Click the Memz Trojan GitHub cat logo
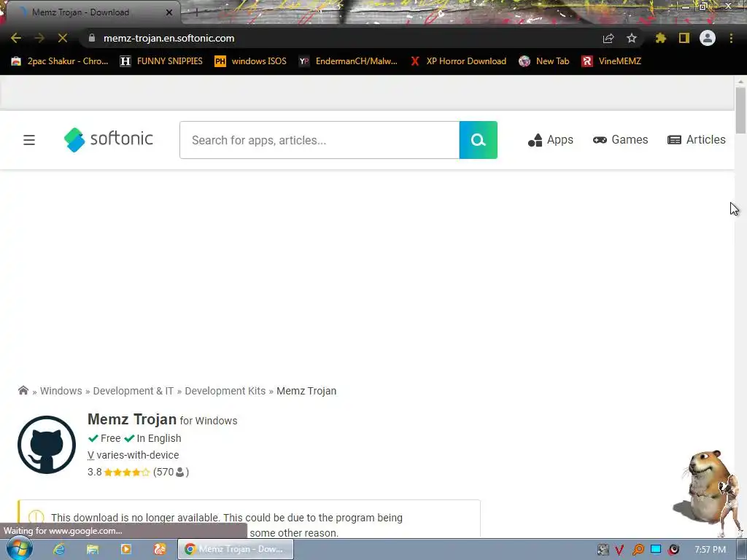Screen dimensions: 747x560 [47, 445]
